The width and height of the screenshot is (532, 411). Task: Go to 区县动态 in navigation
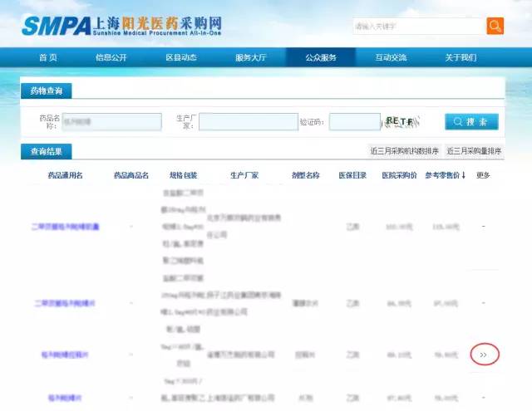[x=181, y=57]
